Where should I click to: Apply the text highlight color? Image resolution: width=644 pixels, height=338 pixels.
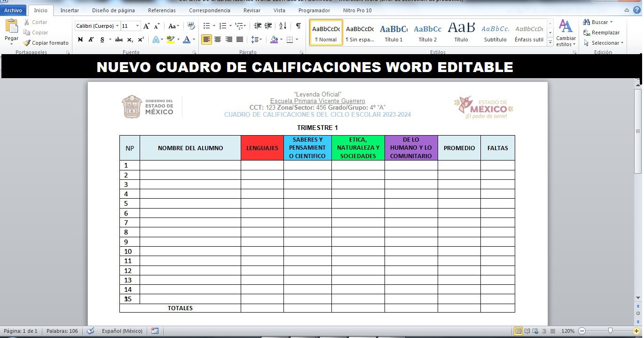[170, 40]
